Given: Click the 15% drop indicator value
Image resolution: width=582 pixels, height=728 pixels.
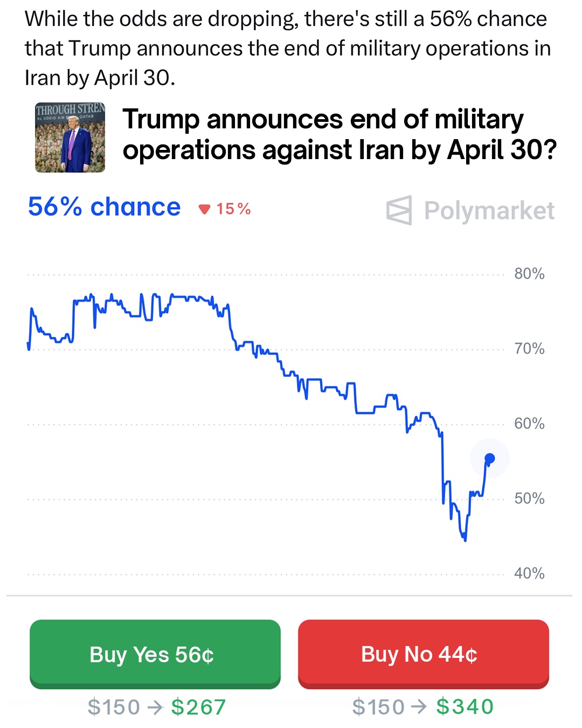Looking at the screenshot, I should (x=233, y=209).
